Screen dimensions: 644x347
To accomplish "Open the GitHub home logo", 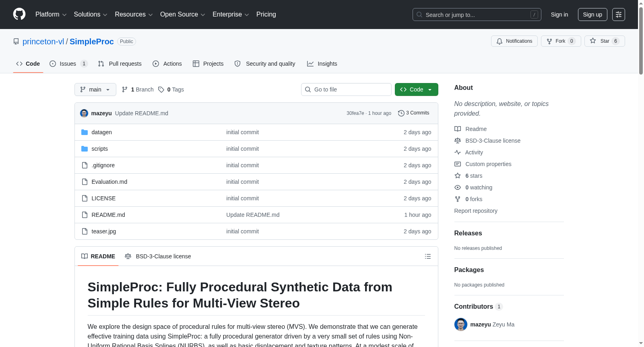I will click(x=19, y=14).
